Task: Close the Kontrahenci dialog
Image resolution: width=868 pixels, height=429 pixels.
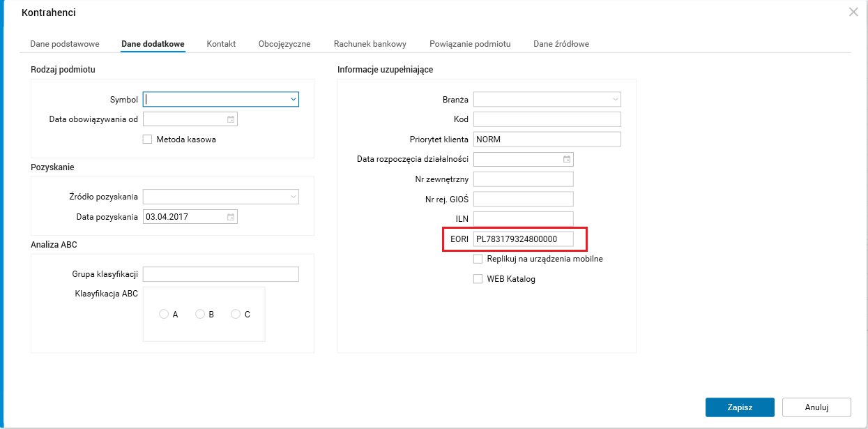Action: point(853,12)
